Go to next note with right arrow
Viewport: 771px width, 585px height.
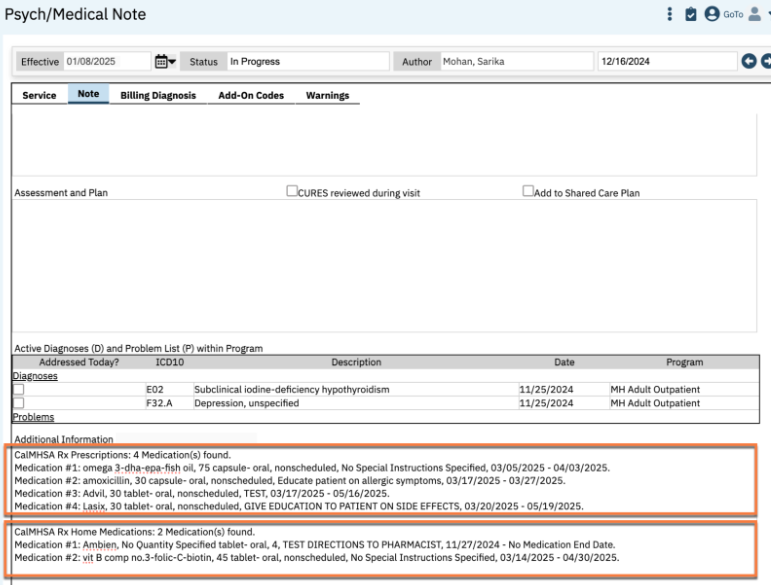766,61
